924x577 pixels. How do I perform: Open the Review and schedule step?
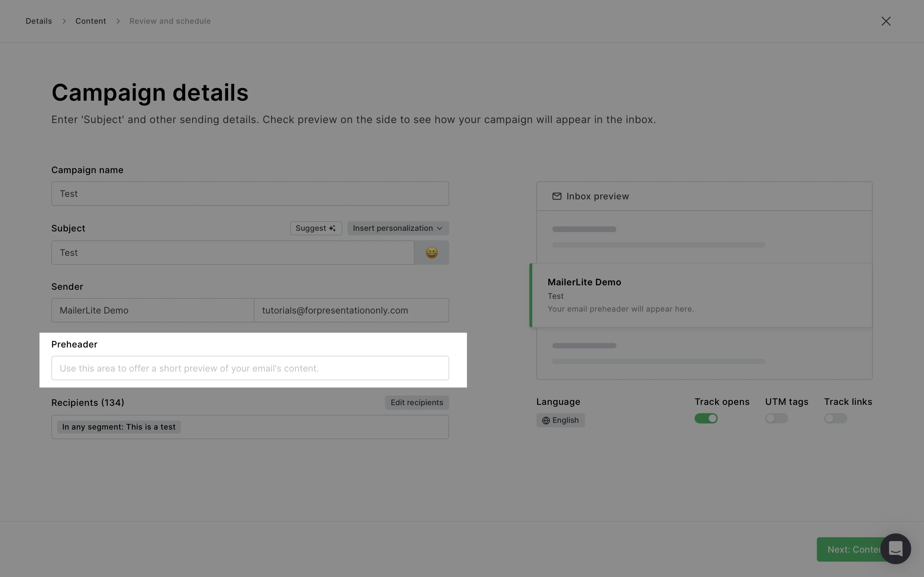click(x=170, y=21)
